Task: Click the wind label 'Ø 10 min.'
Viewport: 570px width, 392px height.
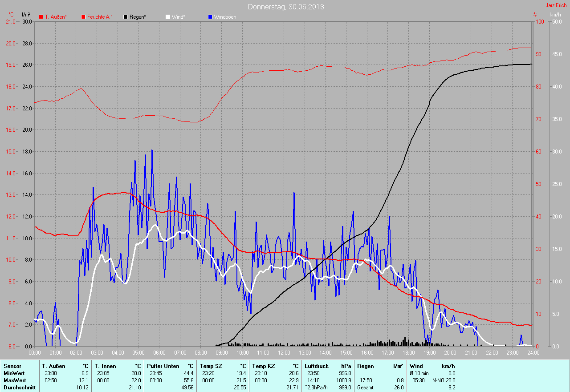Action: (x=419, y=373)
